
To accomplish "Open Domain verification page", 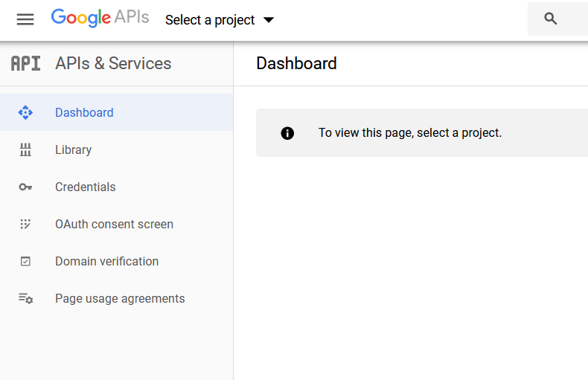I will point(116,261).
